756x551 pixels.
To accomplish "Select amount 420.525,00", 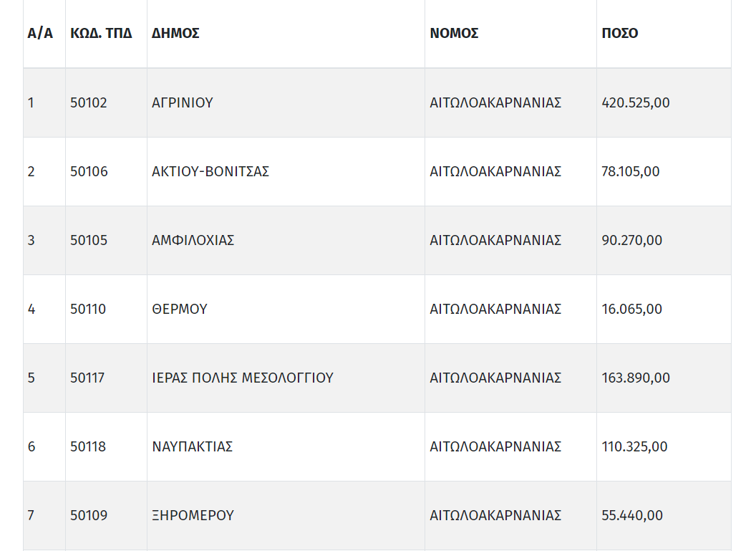I will [x=636, y=102].
